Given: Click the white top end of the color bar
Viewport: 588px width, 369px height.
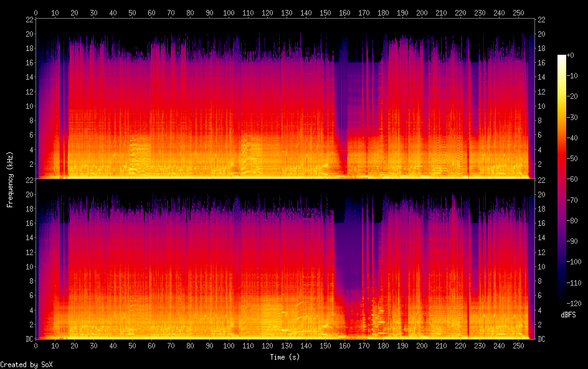Looking at the screenshot, I should (562, 57).
